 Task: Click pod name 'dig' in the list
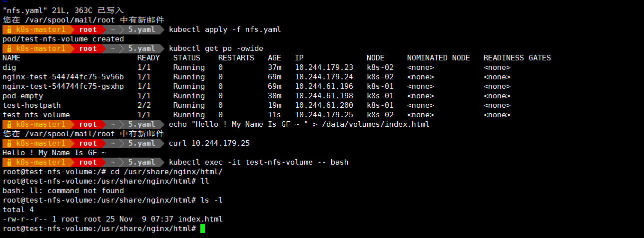coord(9,67)
